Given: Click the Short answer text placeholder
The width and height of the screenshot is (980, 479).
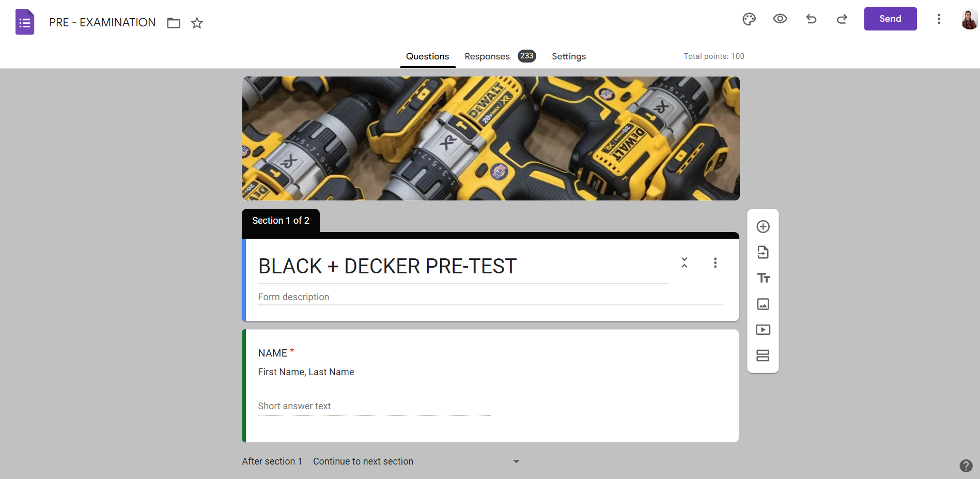Looking at the screenshot, I should 294,406.
